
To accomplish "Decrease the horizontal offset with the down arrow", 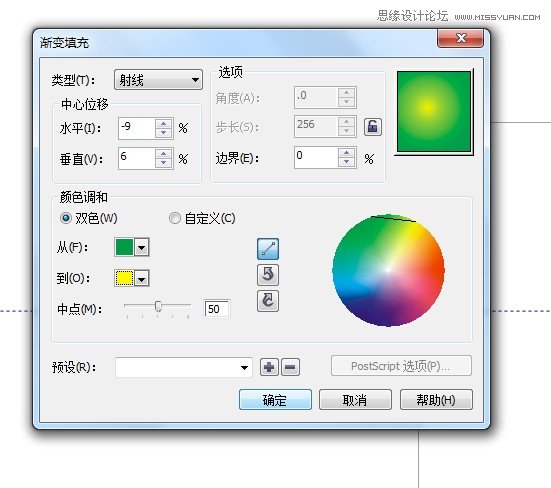I will click(163, 133).
